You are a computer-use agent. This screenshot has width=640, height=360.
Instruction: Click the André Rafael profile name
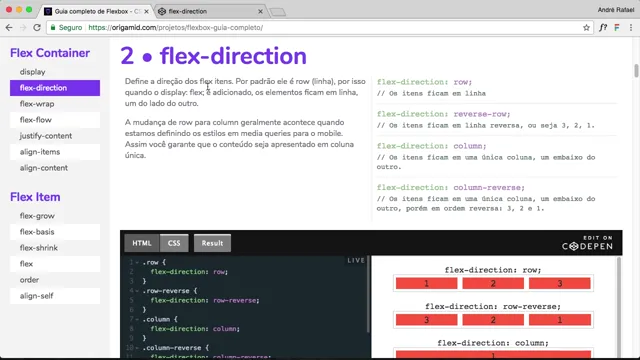pyautogui.click(x=616, y=10)
